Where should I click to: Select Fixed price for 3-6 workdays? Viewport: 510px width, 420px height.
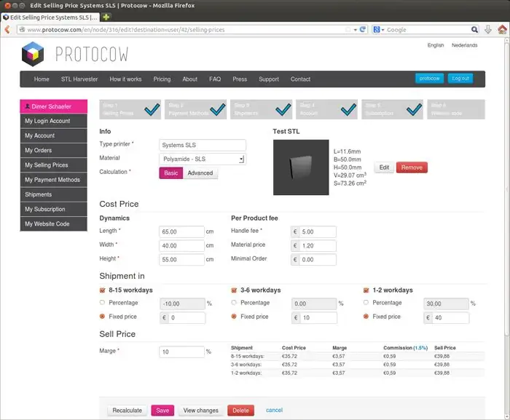(x=234, y=317)
